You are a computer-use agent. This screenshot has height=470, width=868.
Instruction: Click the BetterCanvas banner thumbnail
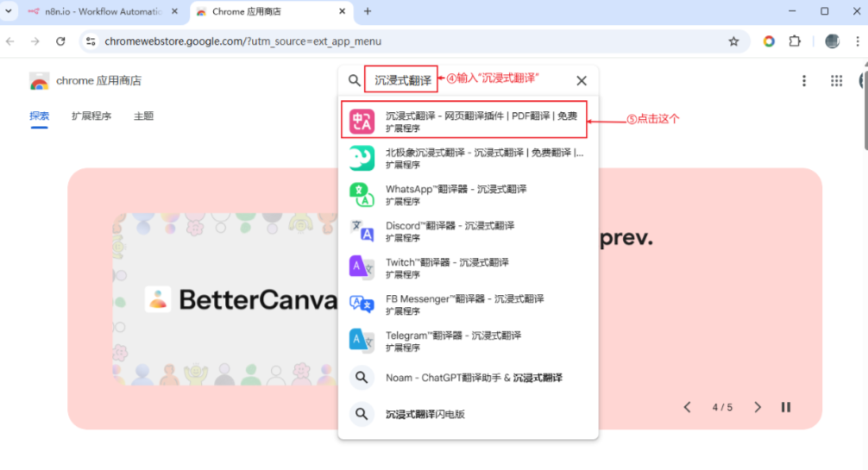click(225, 299)
